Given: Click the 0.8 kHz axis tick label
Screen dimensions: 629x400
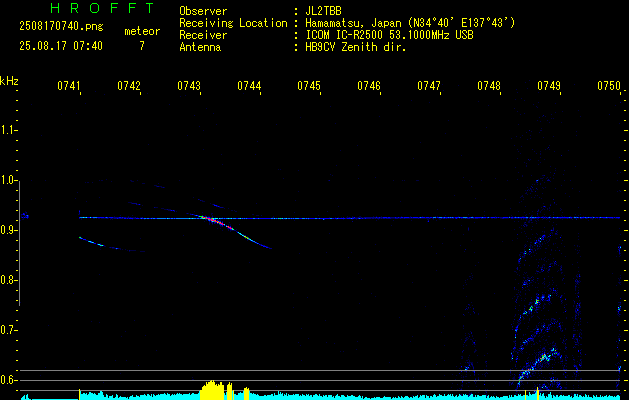Looking at the screenshot, I should [8, 280].
